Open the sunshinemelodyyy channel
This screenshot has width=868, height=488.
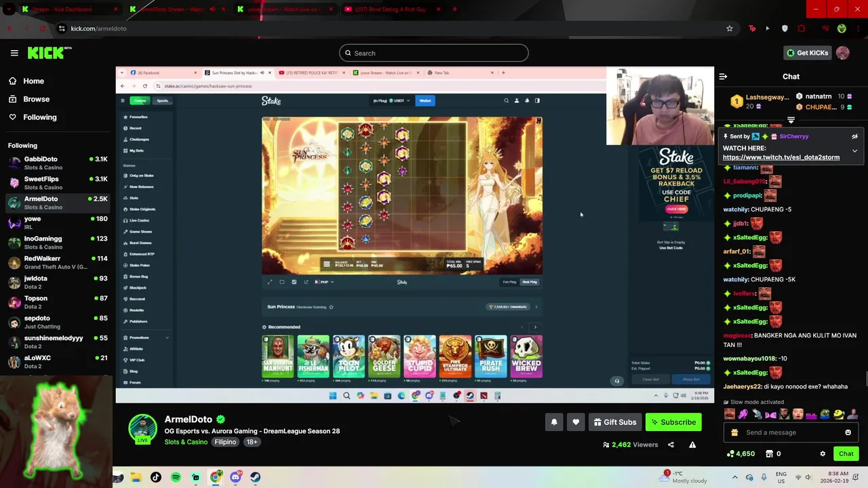pos(58,342)
